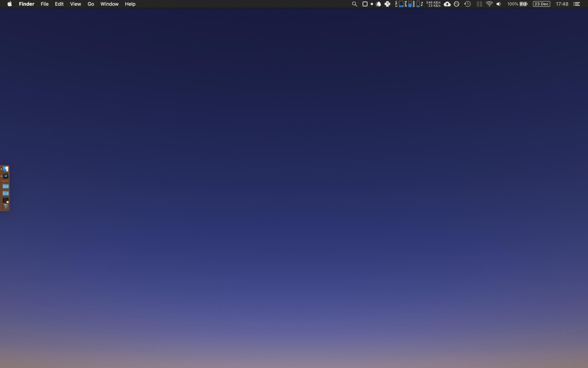This screenshot has height=368, width=588.
Task: Open the battery status menu showing 100%
Action: point(517,4)
